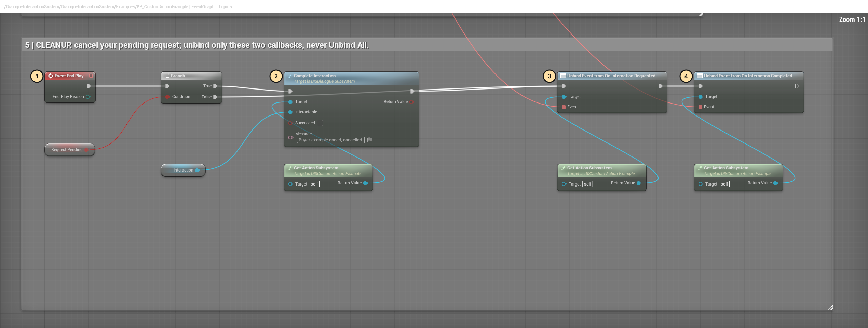The image size is (868, 328).
Task: Click the Unbind Event from On Interaction Requested icon
Action: pos(563,76)
